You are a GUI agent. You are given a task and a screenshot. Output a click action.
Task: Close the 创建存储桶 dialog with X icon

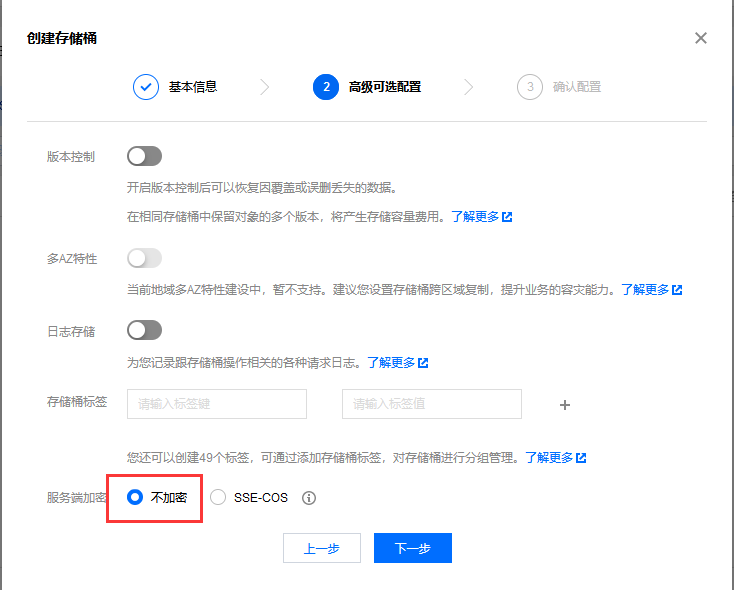coord(701,38)
